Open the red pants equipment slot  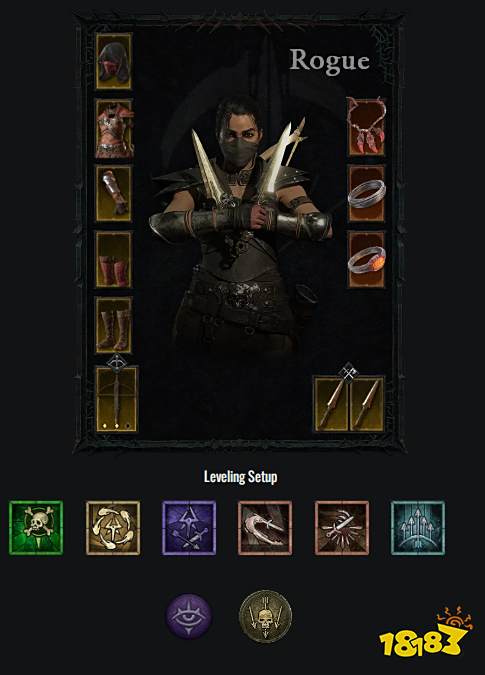click(114, 259)
